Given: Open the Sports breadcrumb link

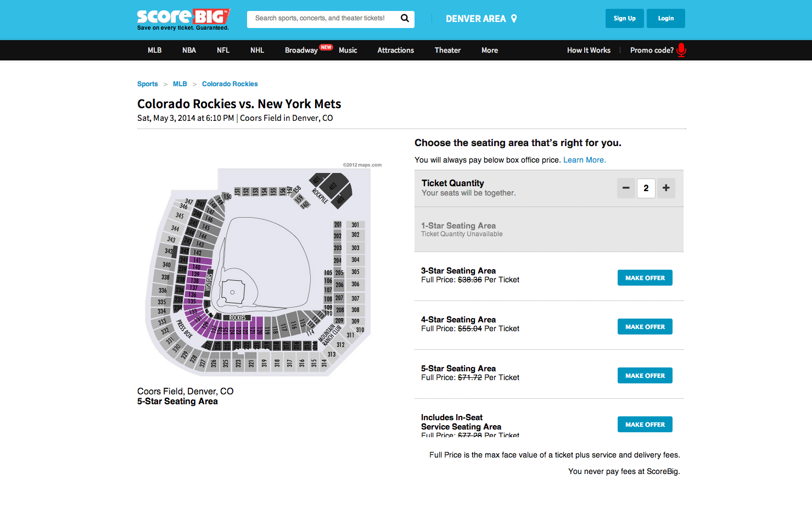Looking at the screenshot, I should tap(147, 83).
